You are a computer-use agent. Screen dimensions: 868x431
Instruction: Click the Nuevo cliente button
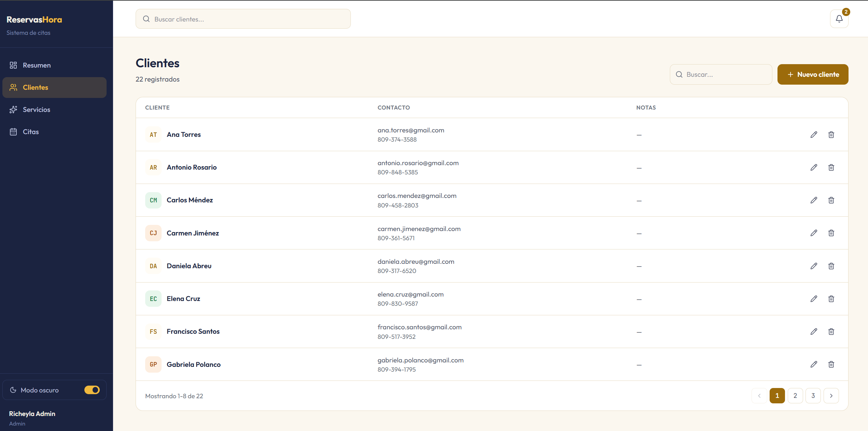(813, 74)
